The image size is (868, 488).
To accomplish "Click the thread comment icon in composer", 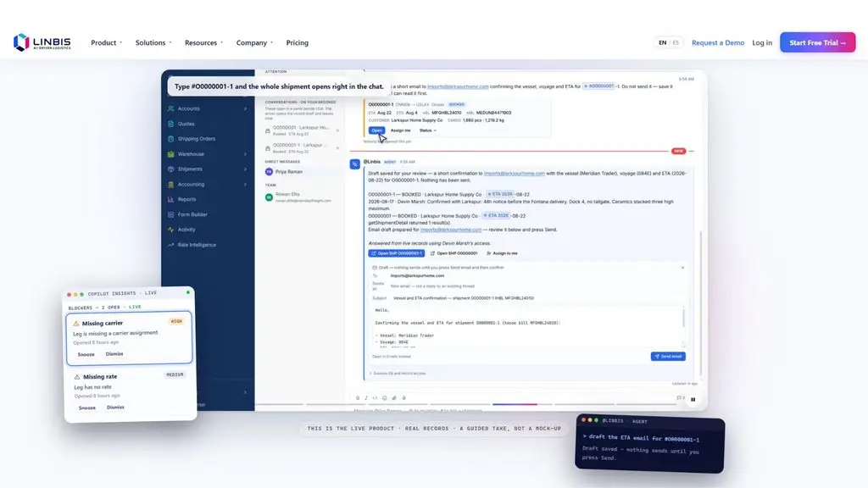I will tap(679, 398).
